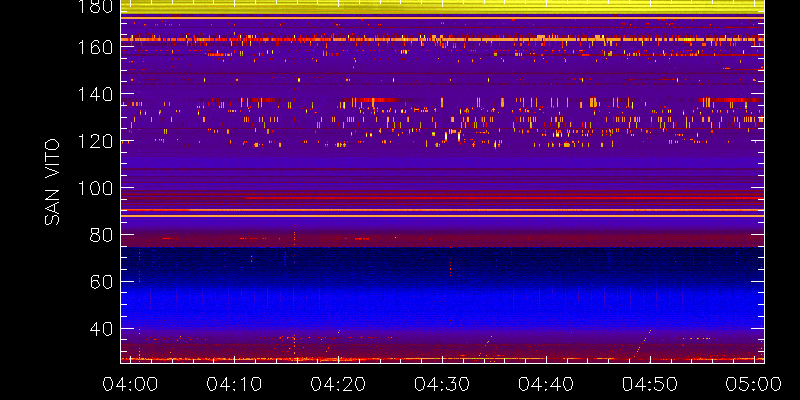Select the 04:50 time axis label
This screenshot has height=400, width=800.
[x=650, y=384]
